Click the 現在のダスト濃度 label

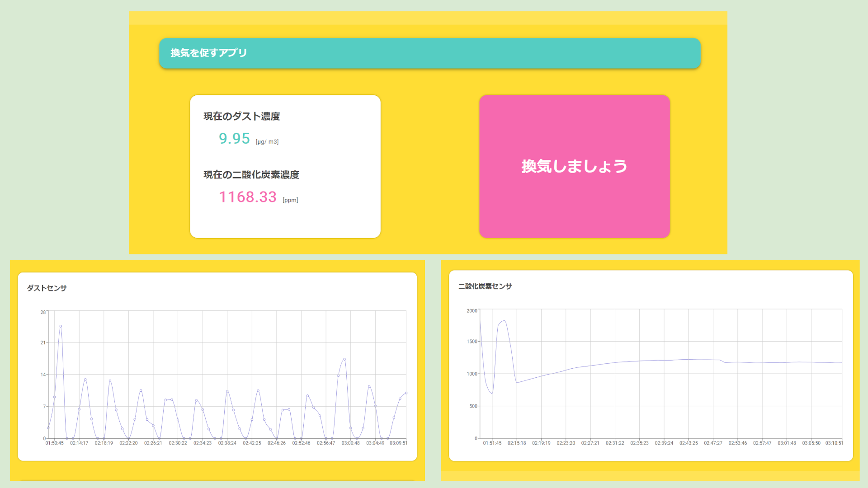coord(241,116)
